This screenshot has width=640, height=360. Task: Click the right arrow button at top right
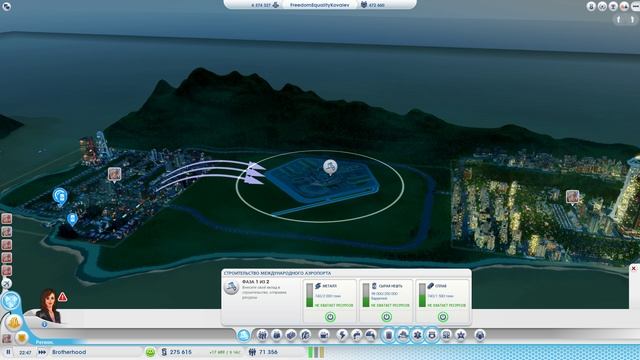[x=633, y=19]
